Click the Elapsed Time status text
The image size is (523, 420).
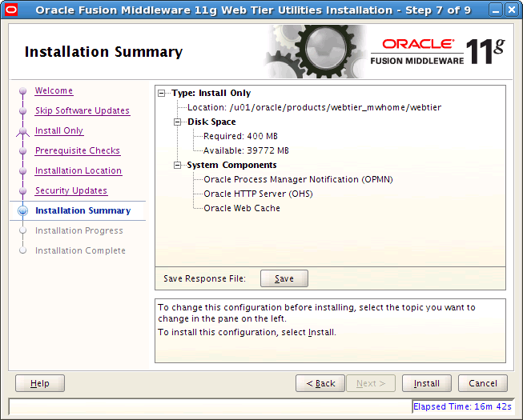coord(462,406)
